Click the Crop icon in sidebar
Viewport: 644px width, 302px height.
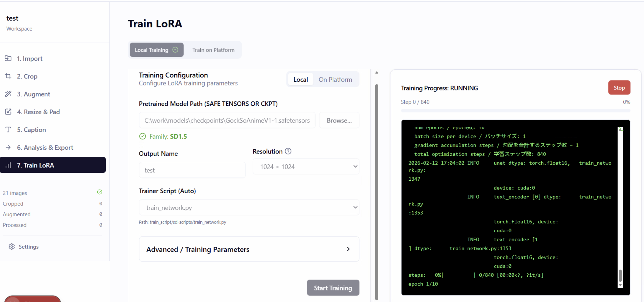coord(8,76)
